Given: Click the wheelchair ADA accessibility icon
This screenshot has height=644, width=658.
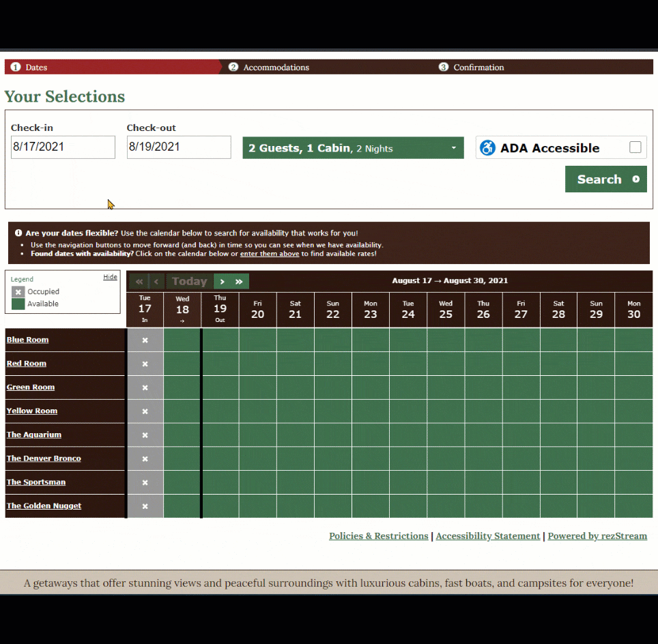Looking at the screenshot, I should click(x=487, y=148).
